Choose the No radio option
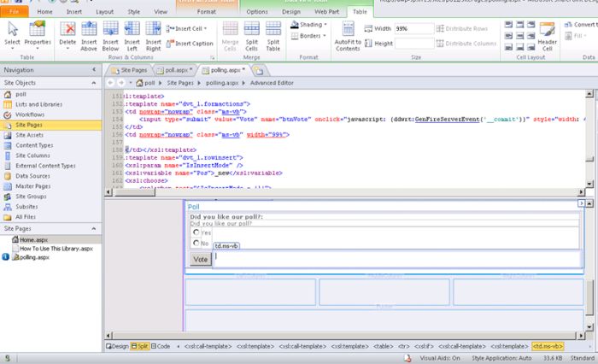 (x=196, y=244)
